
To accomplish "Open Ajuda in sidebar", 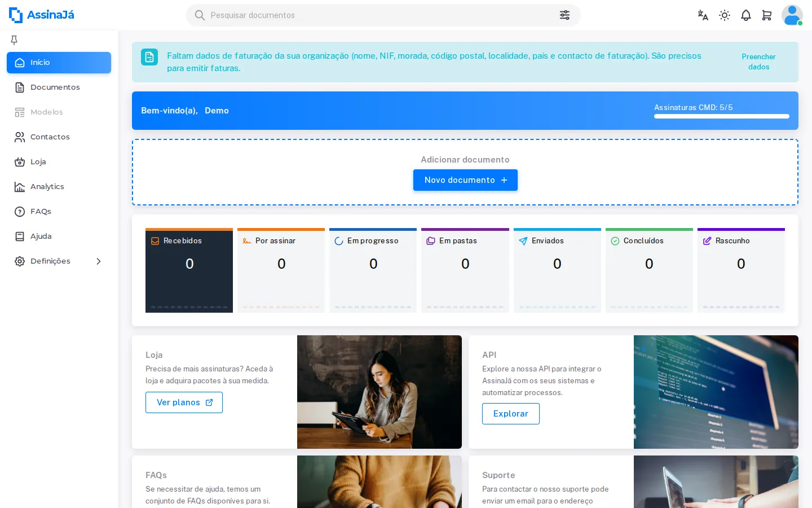I will (x=59, y=237).
